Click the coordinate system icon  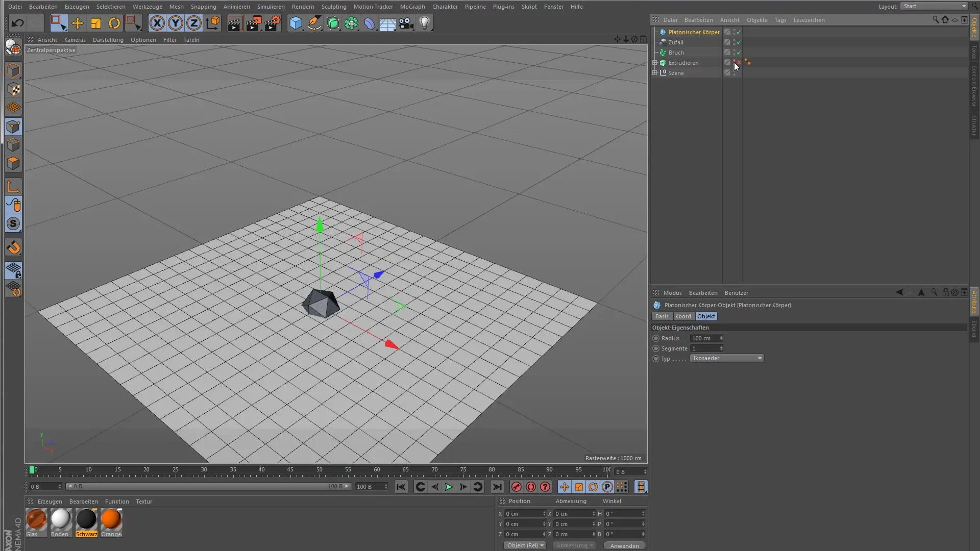(213, 23)
